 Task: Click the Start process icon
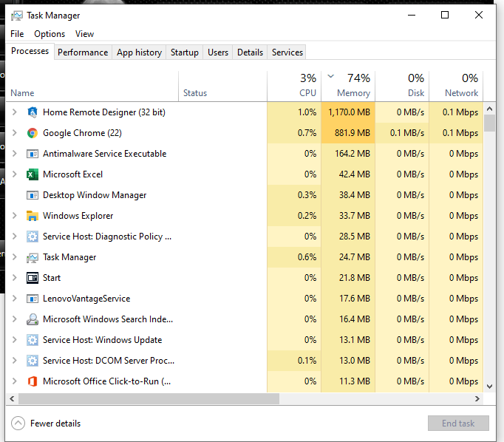pos(32,278)
